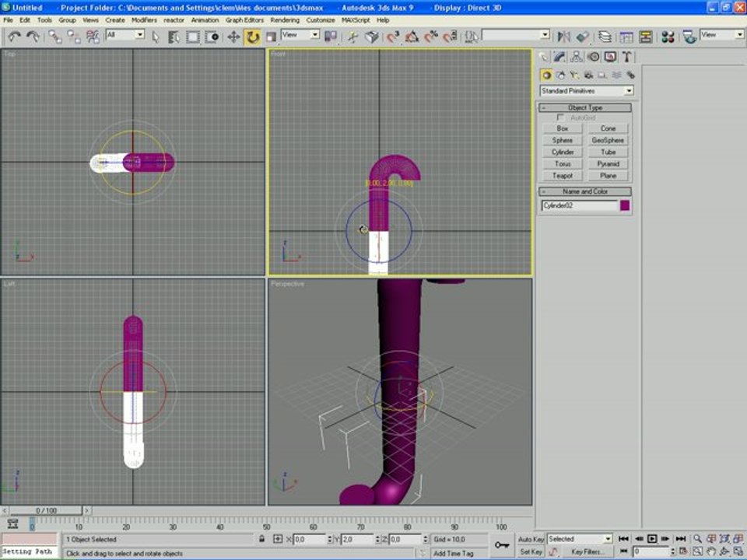The height and width of the screenshot is (560, 747).
Task: Click the Pyramid button
Action: tap(608, 164)
